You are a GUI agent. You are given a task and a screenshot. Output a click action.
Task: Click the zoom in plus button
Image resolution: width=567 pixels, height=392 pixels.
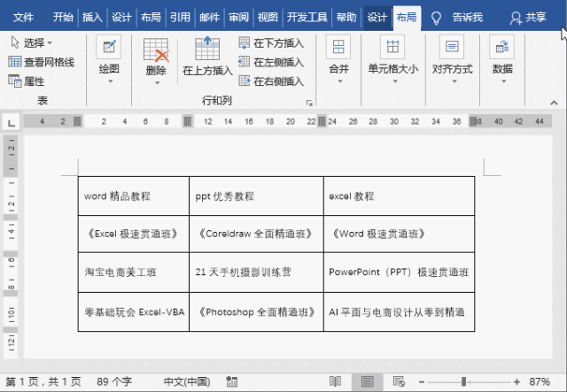(517, 382)
